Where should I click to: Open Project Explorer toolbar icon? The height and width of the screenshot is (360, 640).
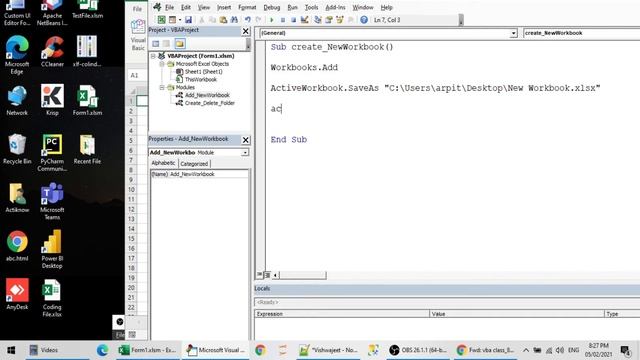pos(318,20)
